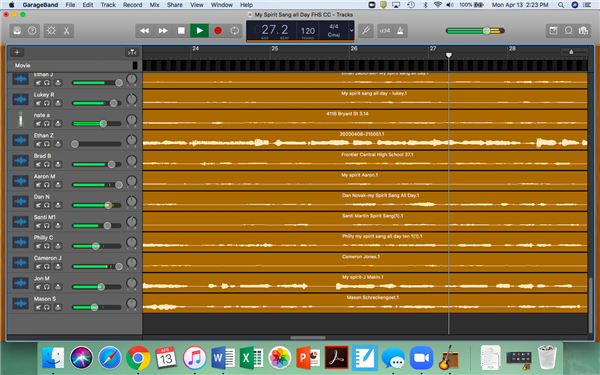Adjust the Dan N volume slider

(x=97, y=205)
